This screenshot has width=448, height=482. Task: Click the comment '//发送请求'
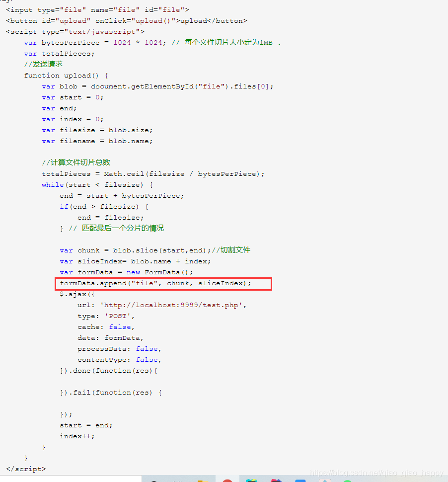pyautogui.click(x=43, y=64)
